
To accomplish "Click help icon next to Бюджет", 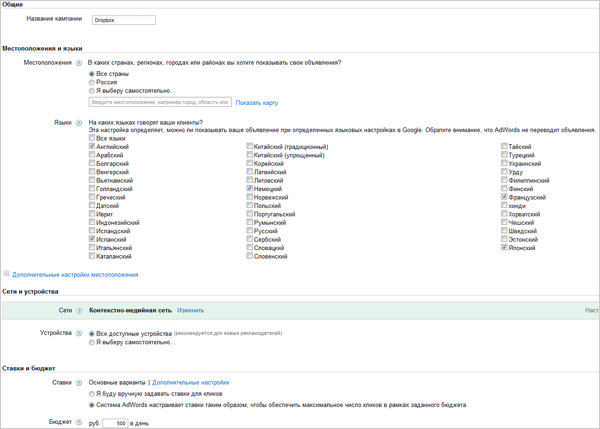I will 79,422.
